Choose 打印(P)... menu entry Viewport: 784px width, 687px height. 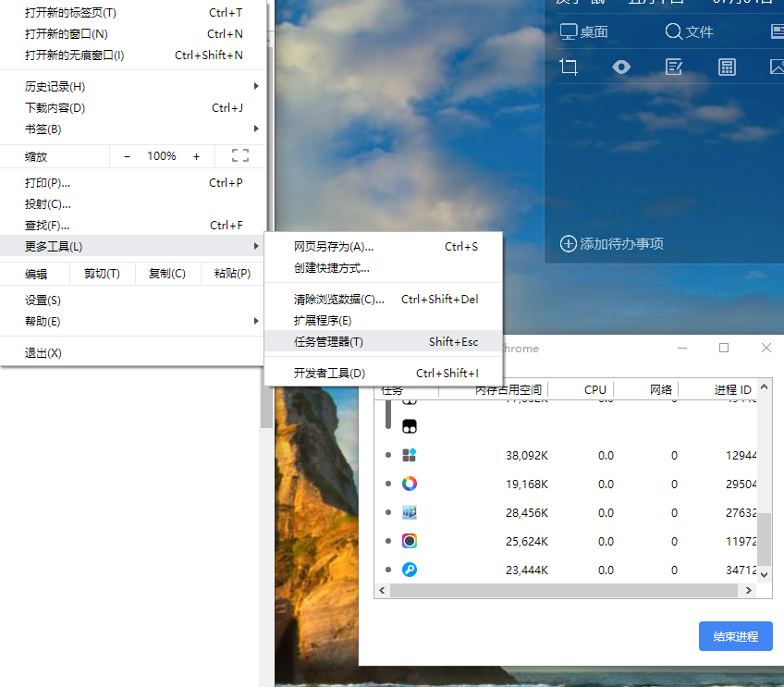pos(132,182)
